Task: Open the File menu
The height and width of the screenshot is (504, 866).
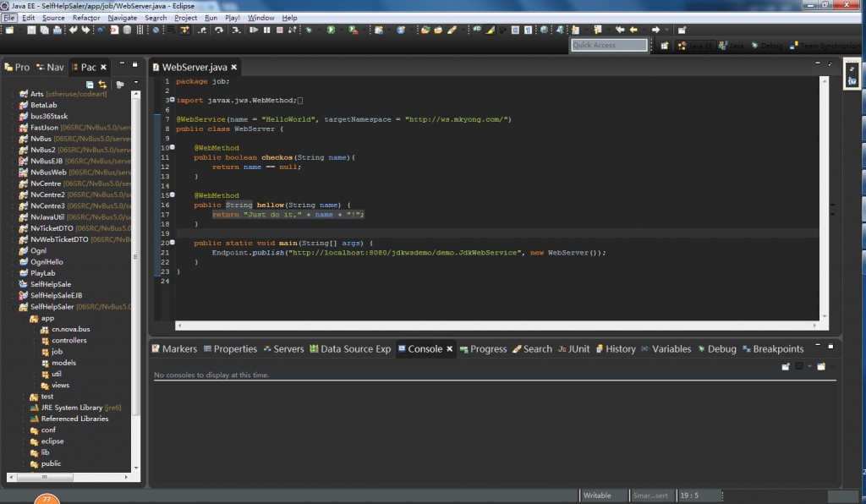Action: [9, 18]
